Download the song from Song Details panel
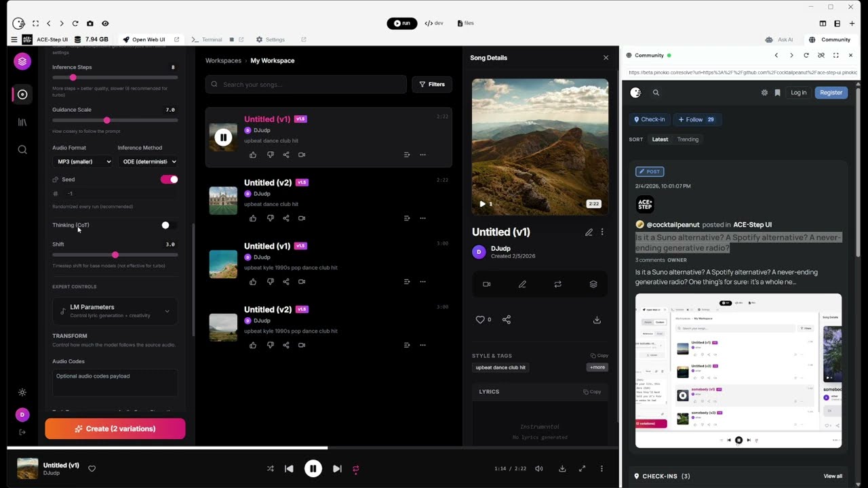Viewport: 868px width, 488px height. pos(597,320)
